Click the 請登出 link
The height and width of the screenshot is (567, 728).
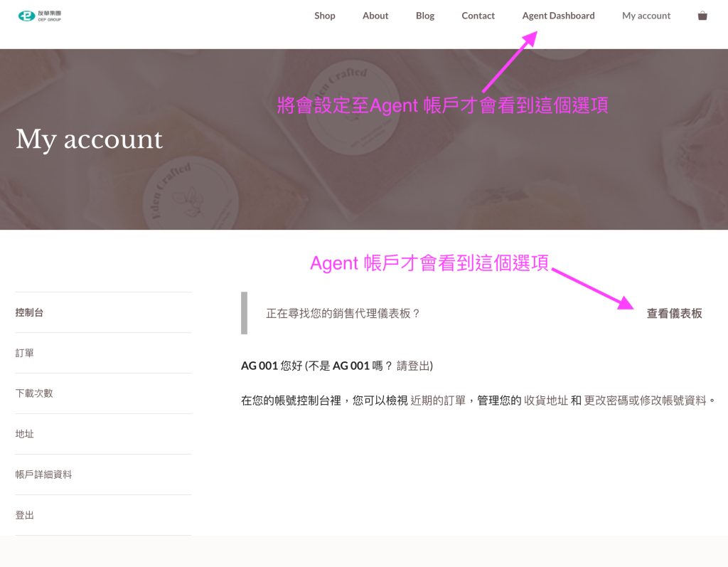click(412, 366)
